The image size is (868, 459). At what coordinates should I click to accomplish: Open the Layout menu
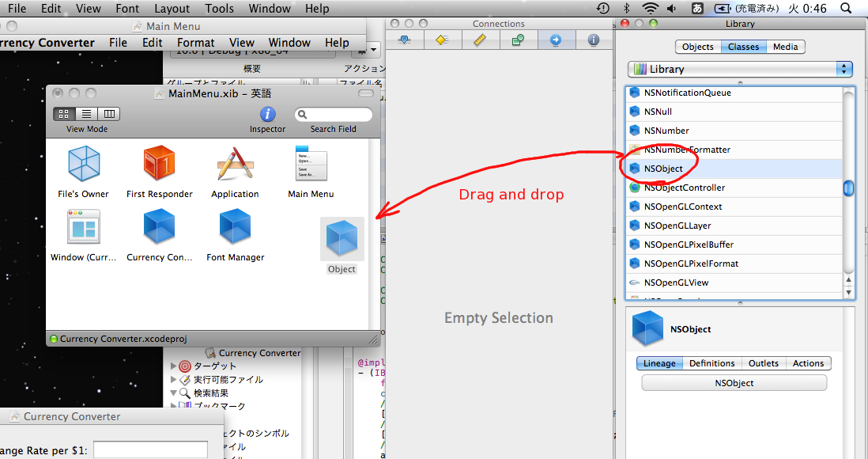[172, 9]
